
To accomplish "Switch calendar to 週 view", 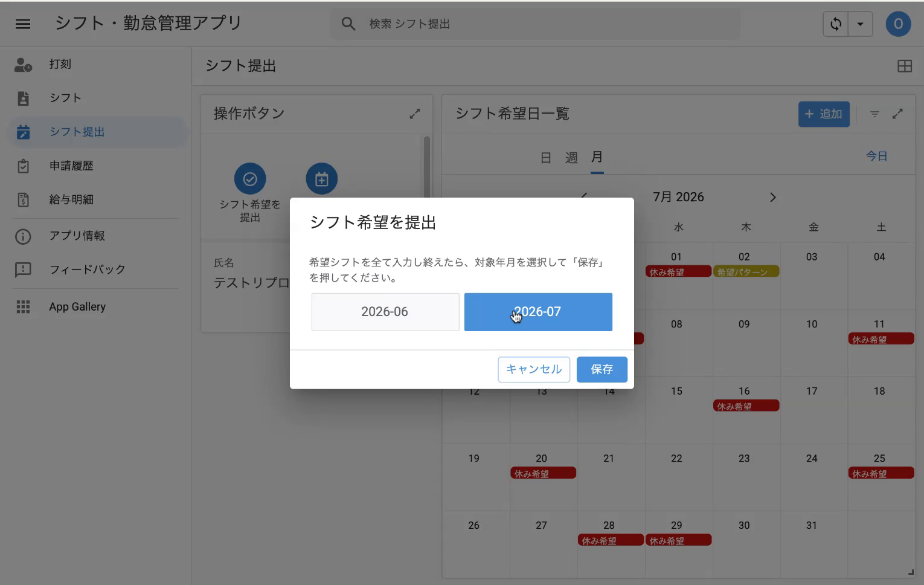I will pos(571,158).
